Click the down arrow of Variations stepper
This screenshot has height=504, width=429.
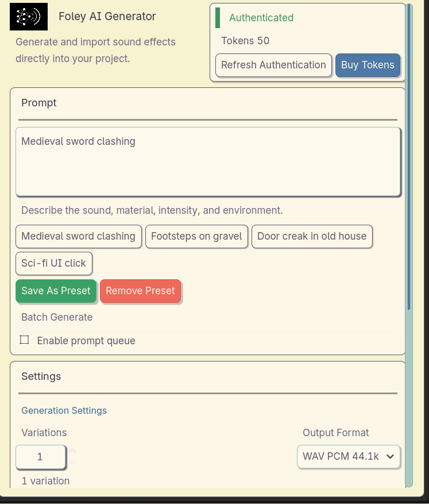coord(73,461)
